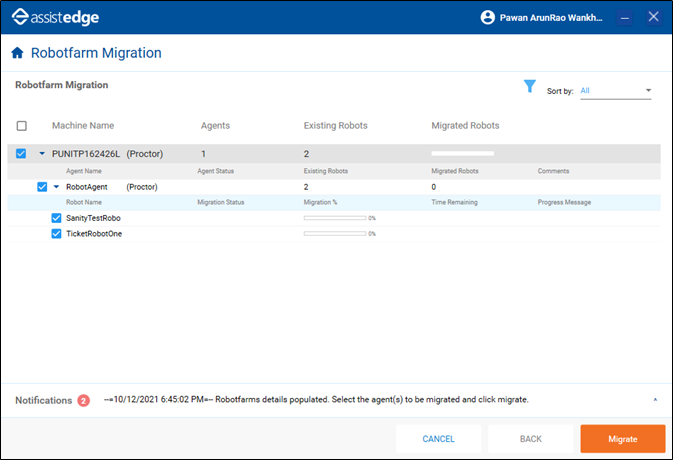Uncheck the PUNITP162426L machine checkbox
The width and height of the screenshot is (673, 460).
click(x=22, y=154)
